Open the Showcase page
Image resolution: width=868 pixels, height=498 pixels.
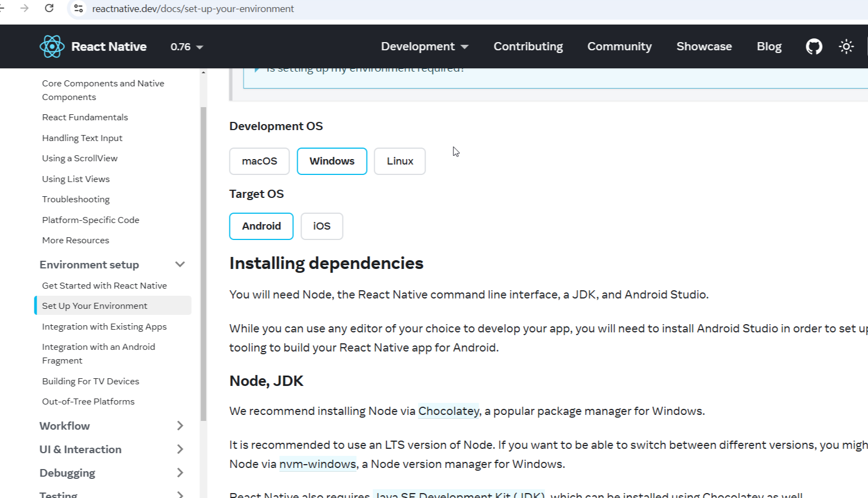pyautogui.click(x=704, y=46)
